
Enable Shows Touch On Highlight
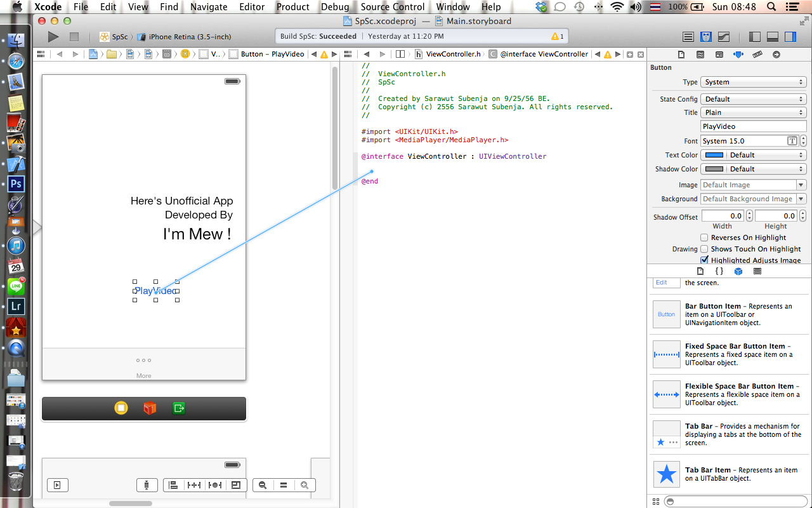click(704, 249)
